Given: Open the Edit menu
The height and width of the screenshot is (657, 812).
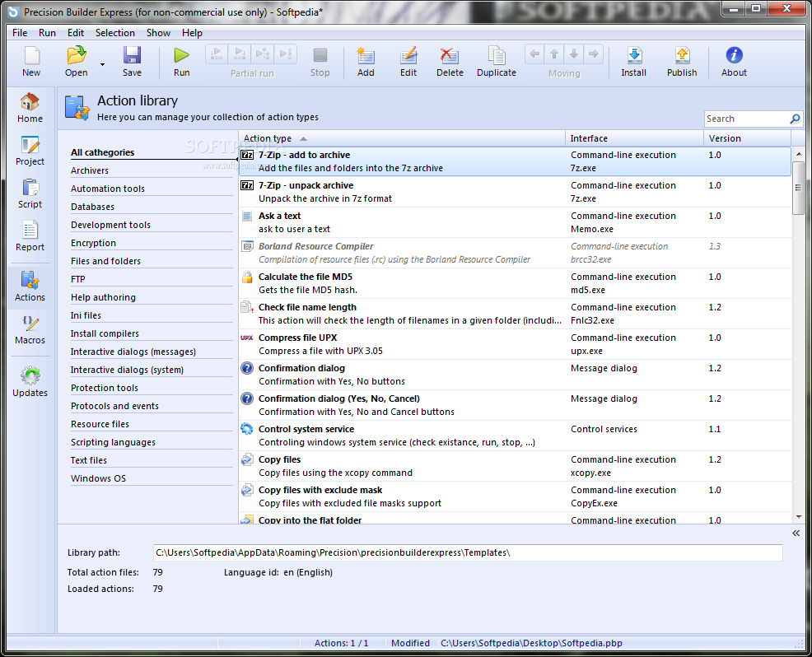Looking at the screenshot, I should [x=76, y=33].
